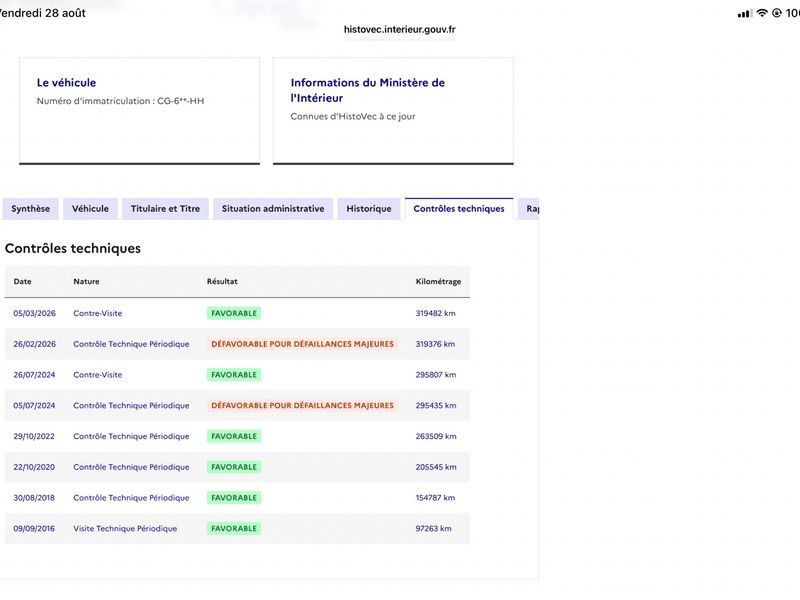Click Visite Technique Périodique entry

[x=125, y=529]
